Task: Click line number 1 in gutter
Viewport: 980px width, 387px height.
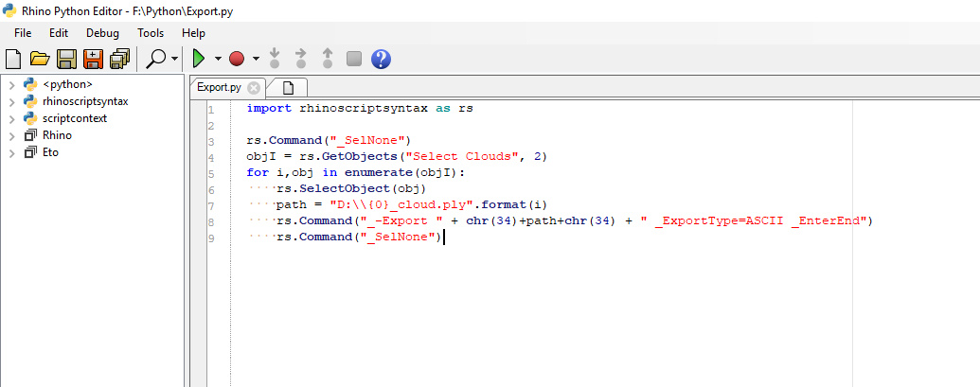Action: pos(210,109)
